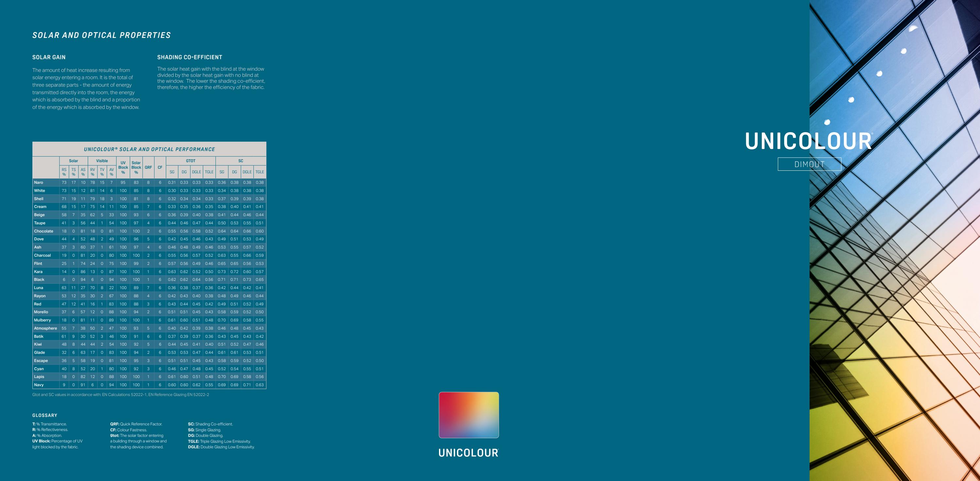Expand the SC column group
The width and height of the screenshot is (980, 481).
(x=240, y=161)
